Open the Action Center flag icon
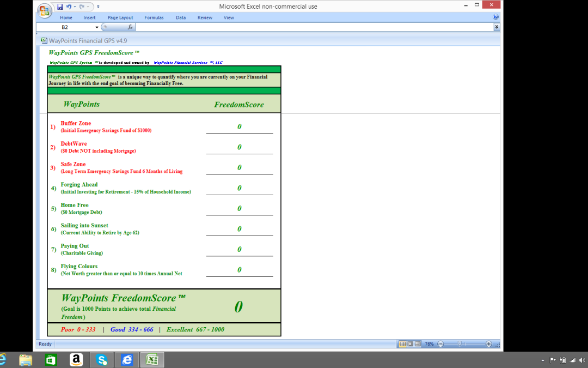The width and height of the screenshot is (588, 368). (553, 360)
